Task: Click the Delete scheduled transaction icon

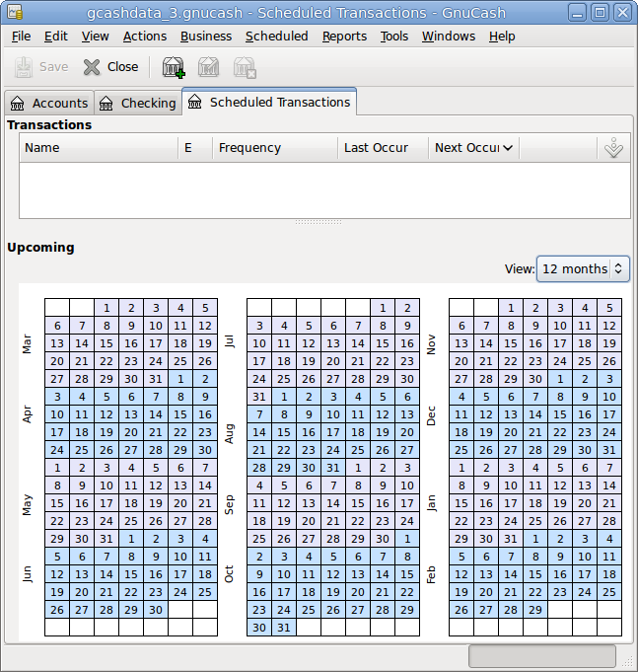Action: tap(244, 67)
